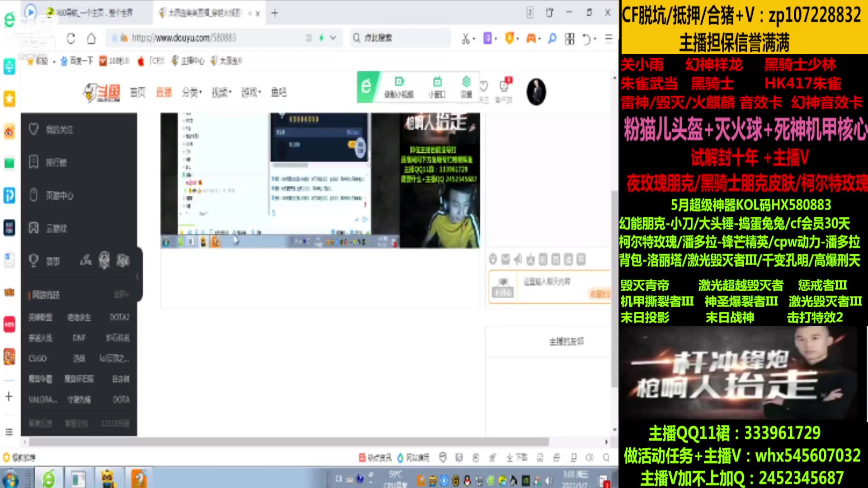
Task: Open 云游戏 in sidebar
Action: click(x=56, y=229)
